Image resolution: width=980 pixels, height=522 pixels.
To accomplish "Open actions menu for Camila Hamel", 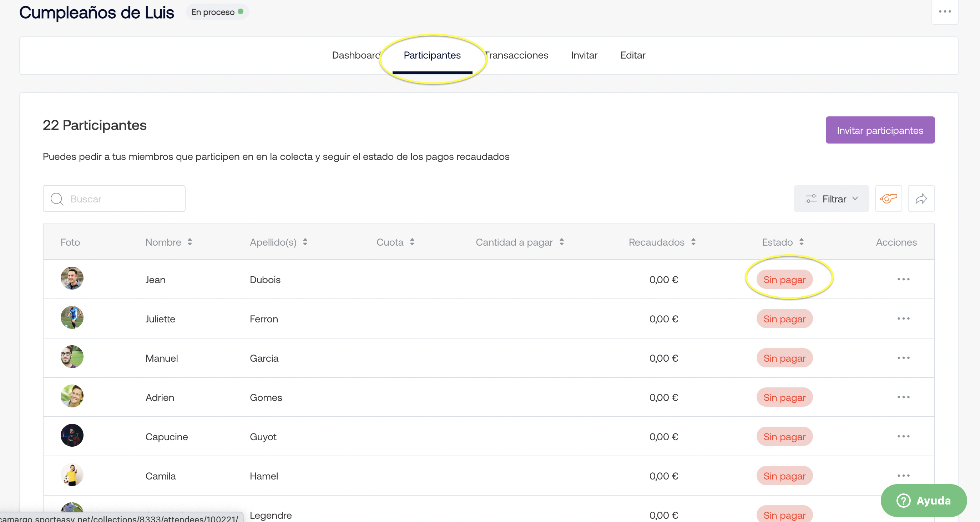I will pyautogui.click(x=903, y=476).
